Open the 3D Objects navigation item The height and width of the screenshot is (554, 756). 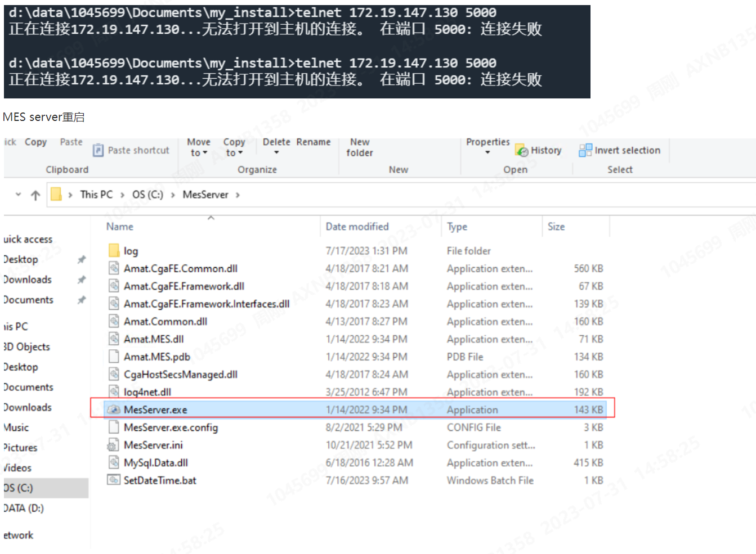[27, 346]
